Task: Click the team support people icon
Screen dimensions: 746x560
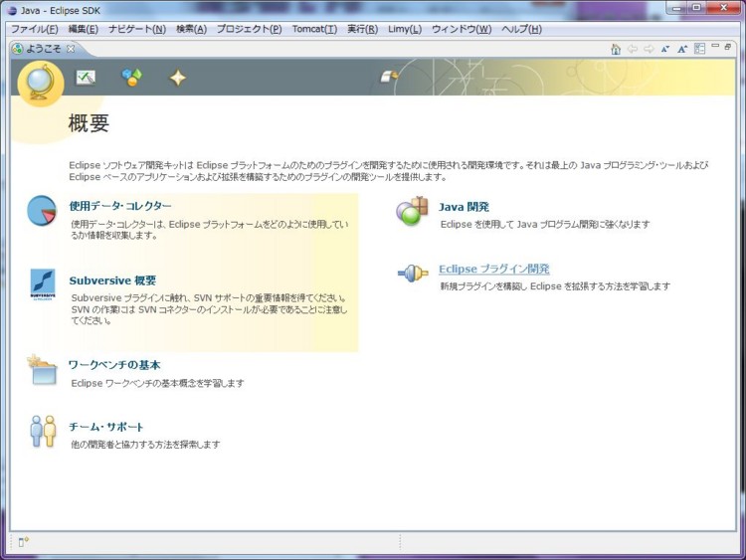Action: click(x=43, y=431)
